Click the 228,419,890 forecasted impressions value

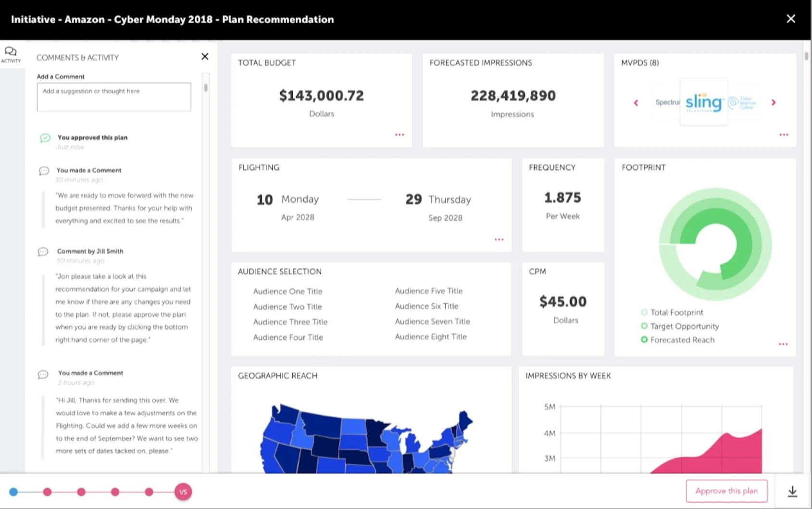tap(513, 96)
